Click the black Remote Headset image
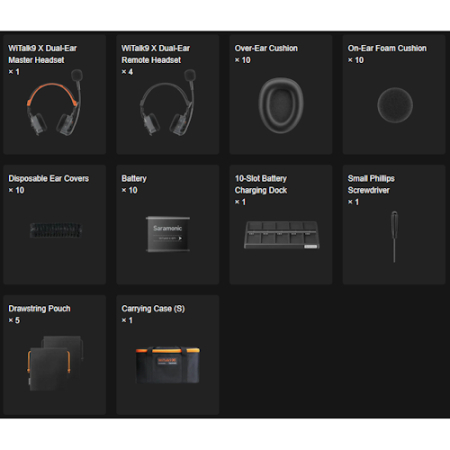This screenshot has width=450, height=450. point(168,102)
